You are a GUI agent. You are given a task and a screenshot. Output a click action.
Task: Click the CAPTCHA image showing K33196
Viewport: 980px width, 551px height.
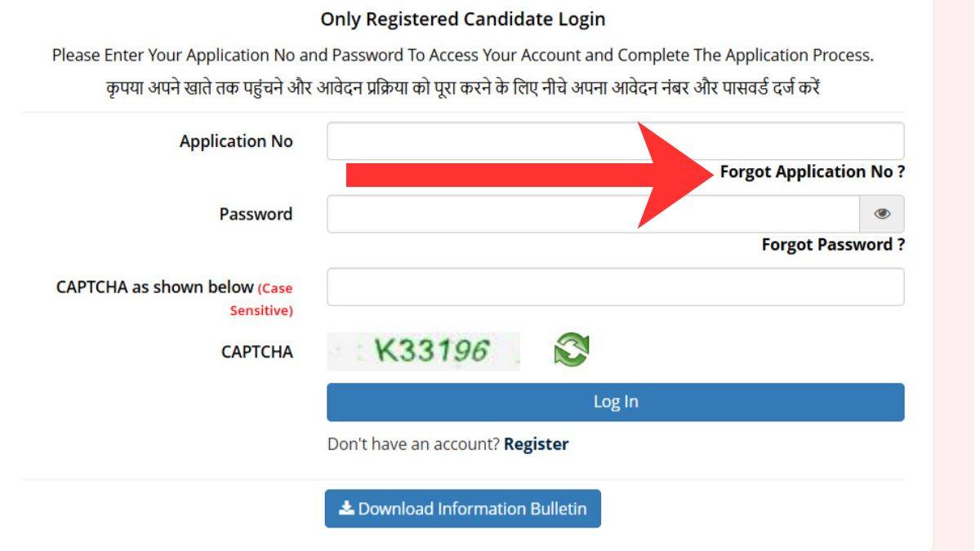(x=423, y=349)
